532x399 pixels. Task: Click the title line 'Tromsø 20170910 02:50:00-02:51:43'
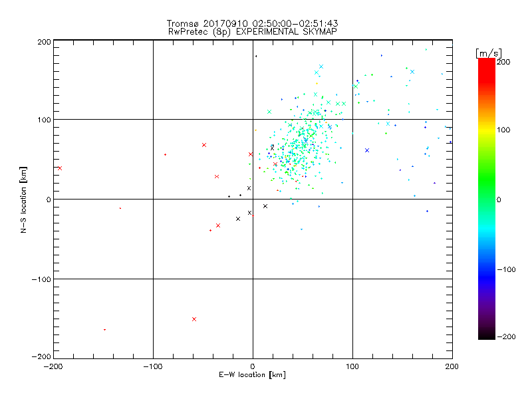click(252, 23)
